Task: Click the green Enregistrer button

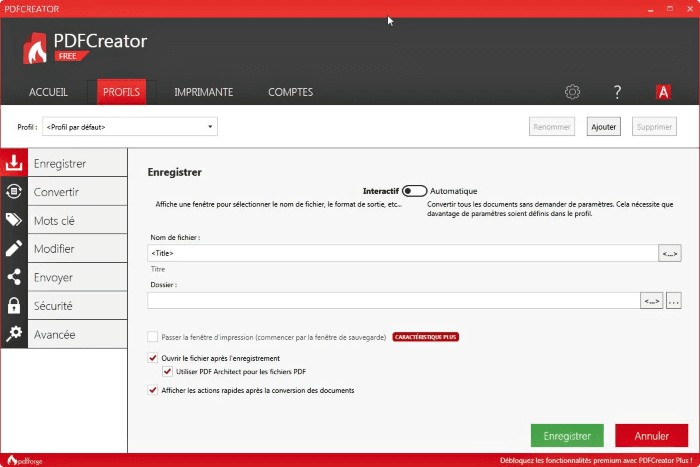Action: tap(567, 436)
